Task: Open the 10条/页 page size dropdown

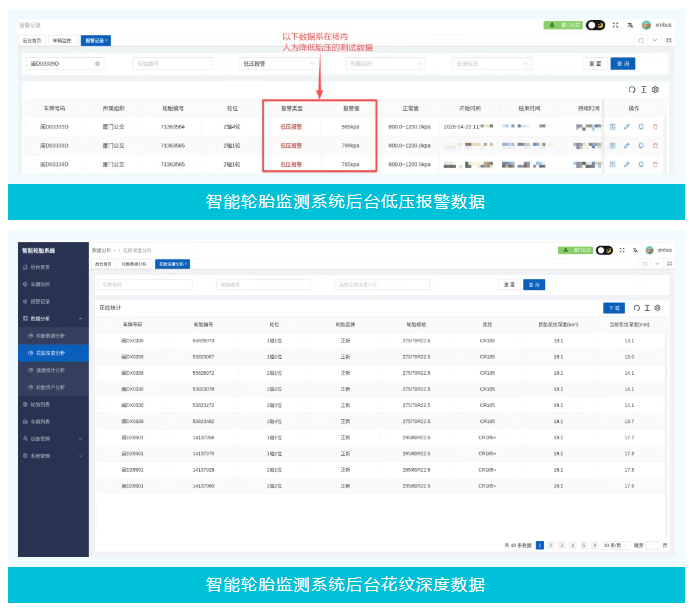Action: coord(616,546)
